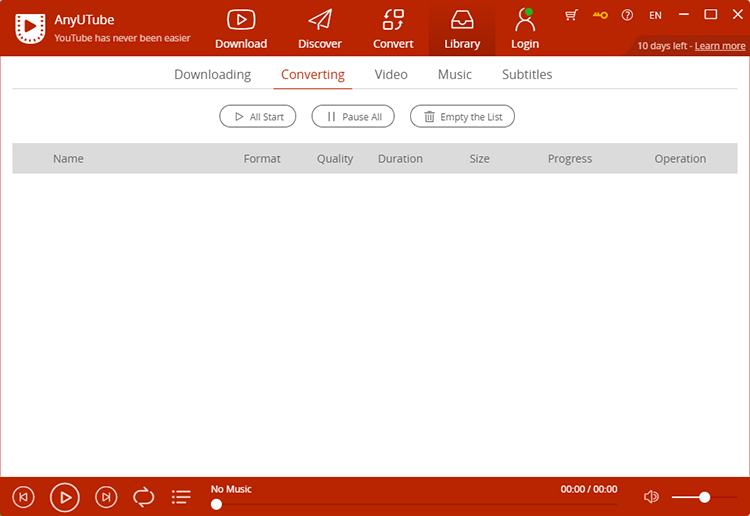750x516 pixels.
Task: Skip to the previous track
Action: (23, 497)
